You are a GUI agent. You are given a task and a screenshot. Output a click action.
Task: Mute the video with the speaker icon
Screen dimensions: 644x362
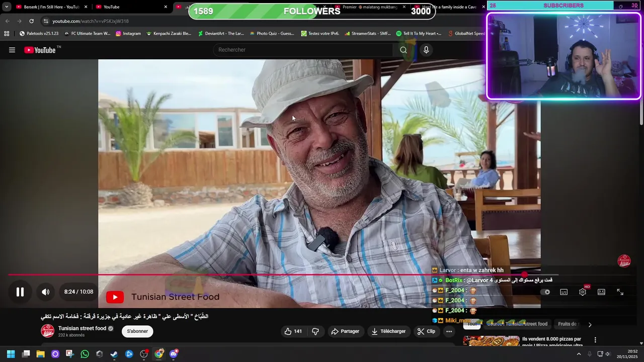45,292
